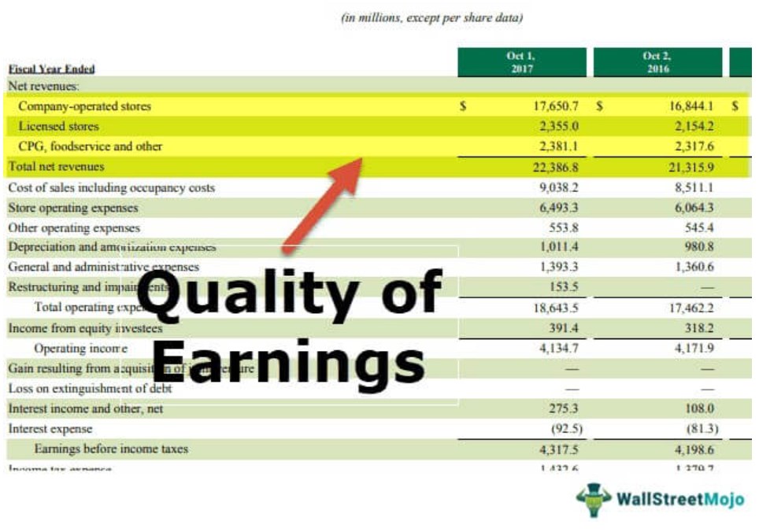Click the WallStreetMojo brand name text

click(680, 499)
